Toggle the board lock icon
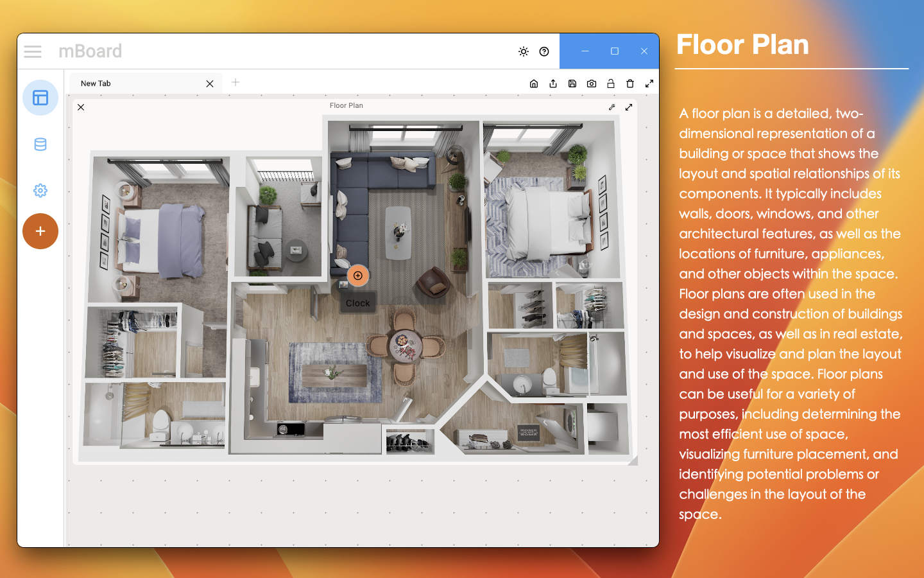This screenshot has height=578, width=924. (x=611, y=83)
